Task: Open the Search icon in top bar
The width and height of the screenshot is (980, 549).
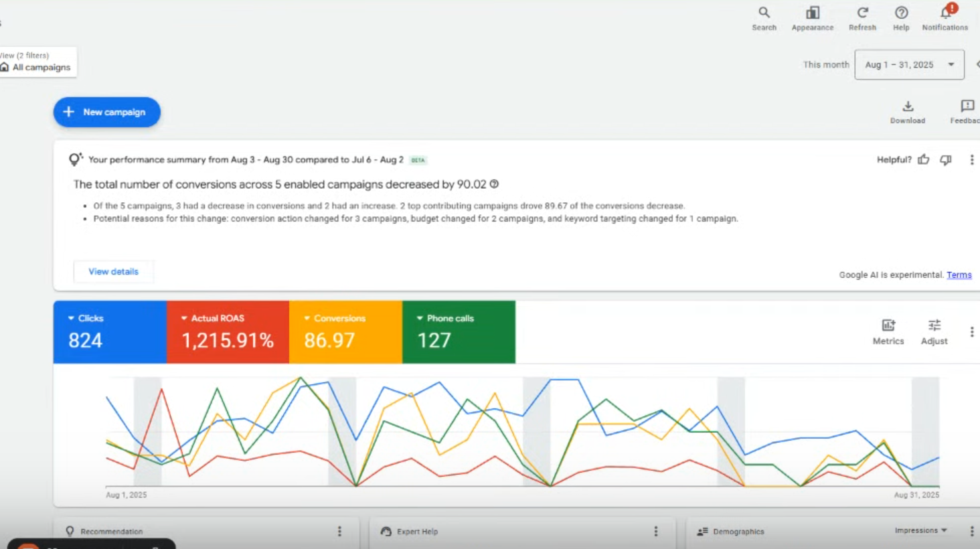Action: (x=764, y=13)
